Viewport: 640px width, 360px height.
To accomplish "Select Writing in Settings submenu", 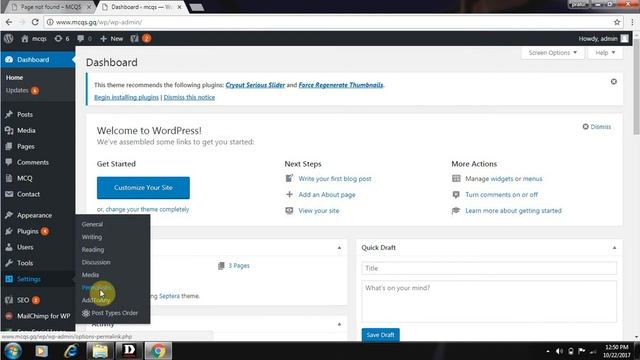I will [x=92, y=237].
